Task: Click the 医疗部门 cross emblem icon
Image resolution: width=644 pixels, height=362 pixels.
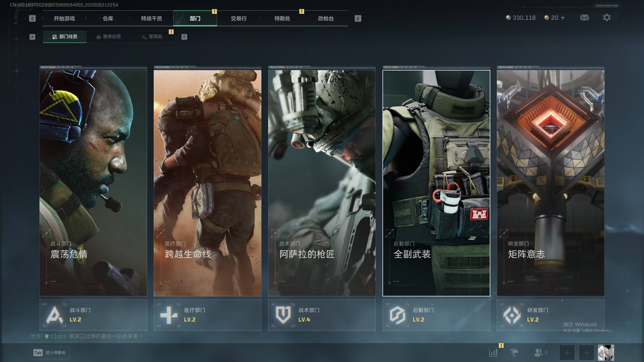Action: 169,315
